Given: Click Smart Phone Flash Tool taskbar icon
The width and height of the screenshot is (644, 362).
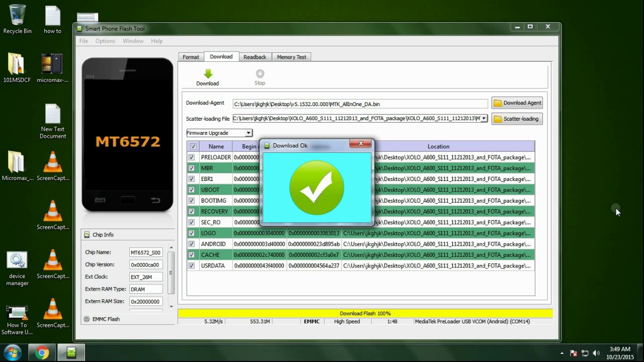Looking at the screenshot, I should 71,353.
